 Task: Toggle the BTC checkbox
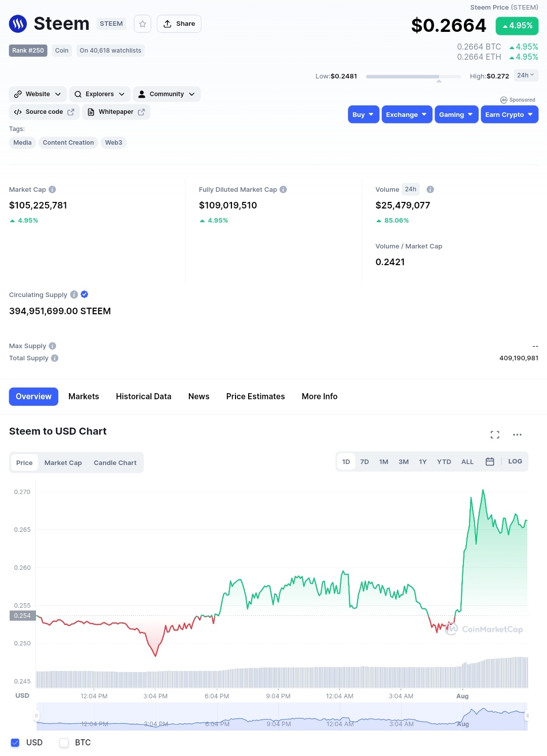coord(64,742)
